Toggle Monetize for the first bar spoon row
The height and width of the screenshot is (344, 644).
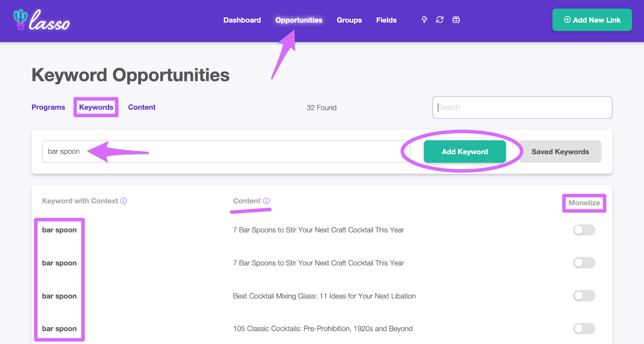click(584, 230)
